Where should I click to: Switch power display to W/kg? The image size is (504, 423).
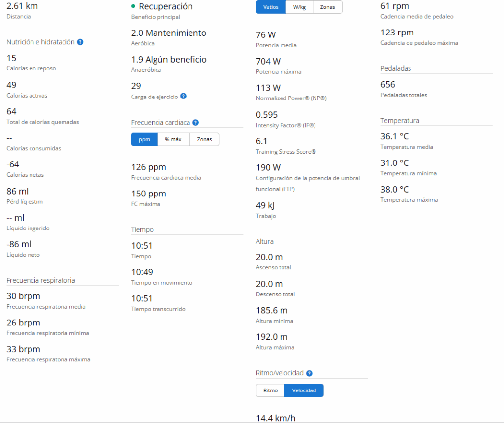pyautogui.click(x=299, y=7)
